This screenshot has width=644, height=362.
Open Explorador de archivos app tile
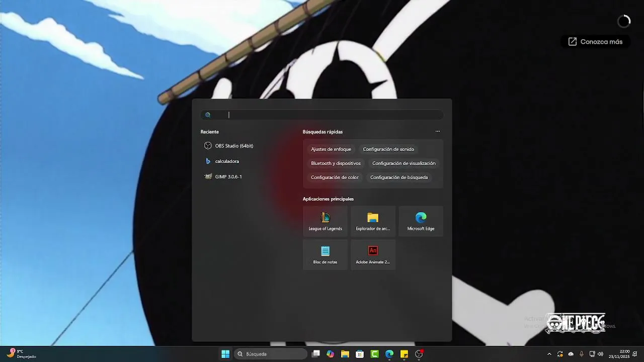(x=373, y=221)
